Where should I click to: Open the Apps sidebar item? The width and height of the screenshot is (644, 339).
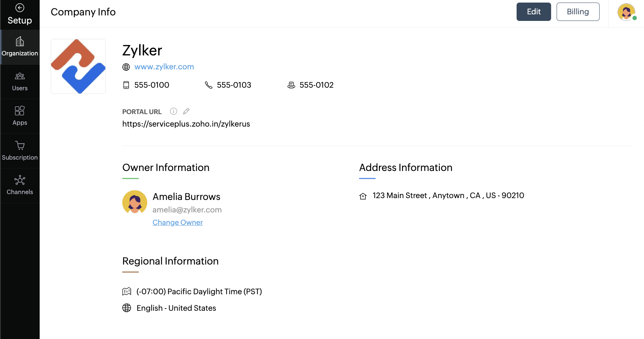(20, 116)
